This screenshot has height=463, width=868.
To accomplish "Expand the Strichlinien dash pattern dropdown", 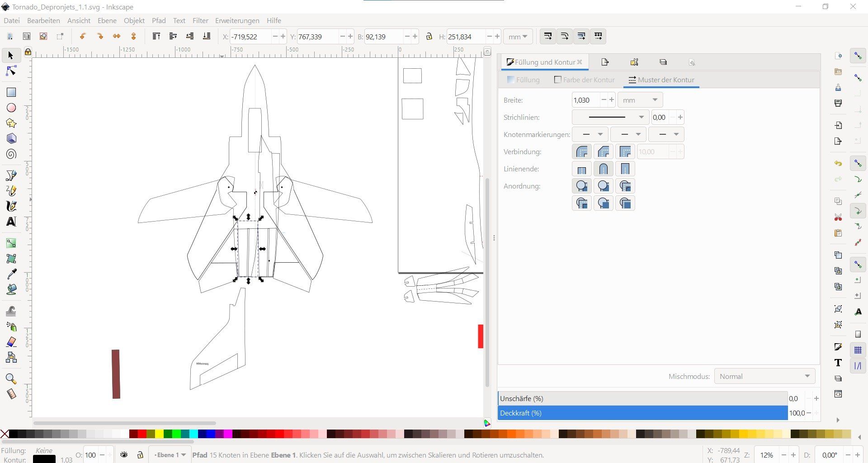I will [610, 118].
